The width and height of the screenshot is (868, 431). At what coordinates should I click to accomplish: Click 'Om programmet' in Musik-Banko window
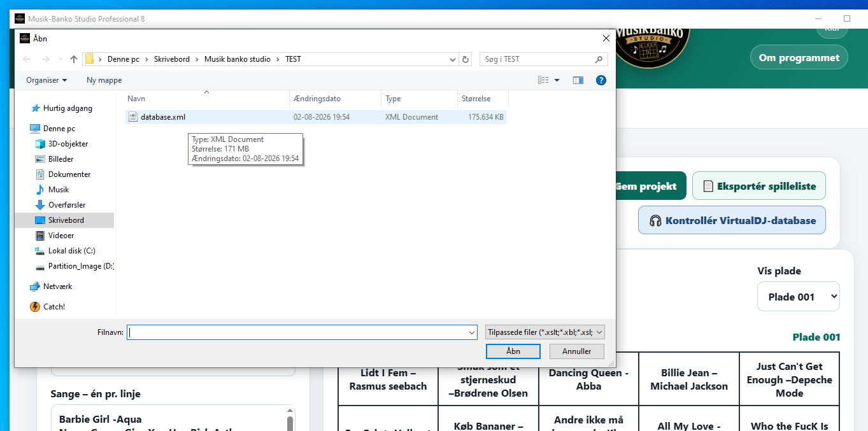(799, 57)
